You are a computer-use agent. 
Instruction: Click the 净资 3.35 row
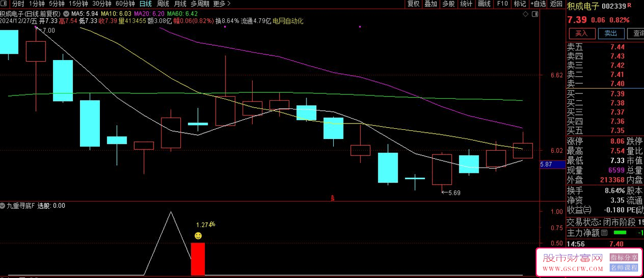tap(596, 200)
